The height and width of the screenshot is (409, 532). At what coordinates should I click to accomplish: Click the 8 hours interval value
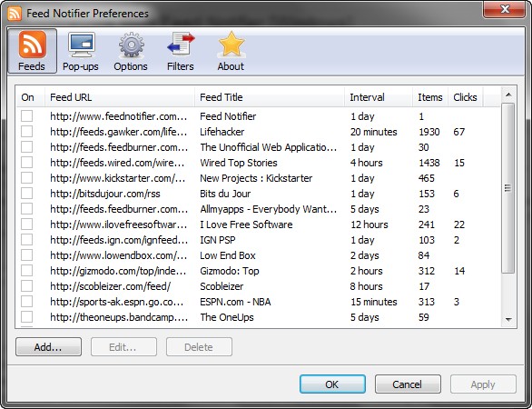click(367, 286)
